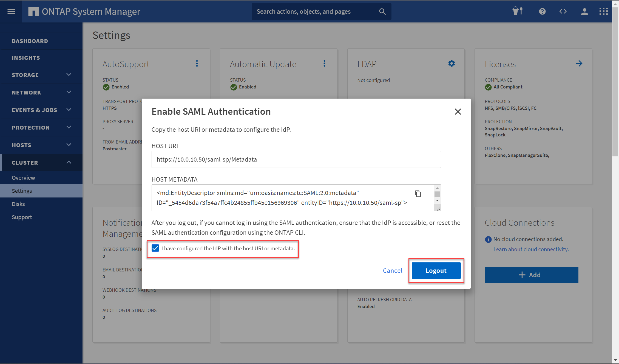Close the Enable SAML Authentication dialog

point(458,111)
